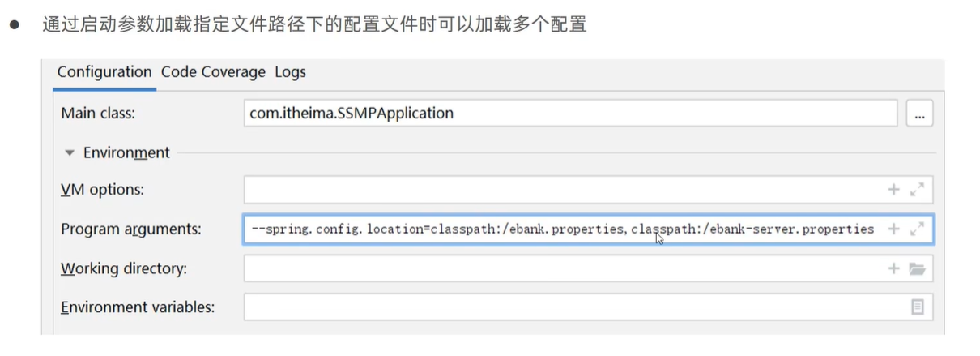The height and width of the screenshot is (356, 980).
Task: Browse folders for Working directory
Action: point(917,268)
